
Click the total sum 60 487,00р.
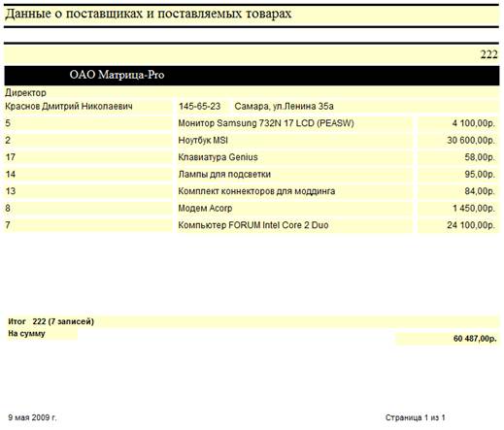point(475,339)
